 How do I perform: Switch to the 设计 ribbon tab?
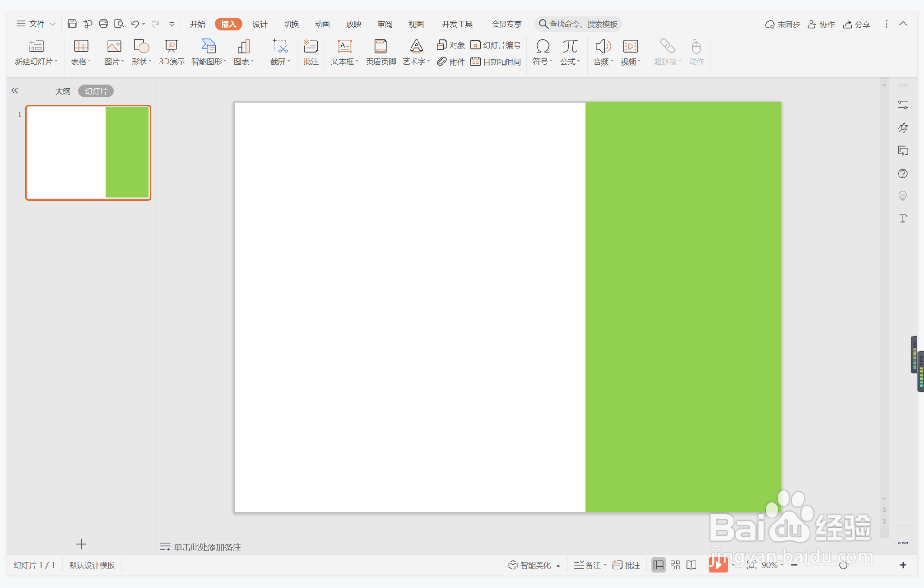click(x=260, y=24)
